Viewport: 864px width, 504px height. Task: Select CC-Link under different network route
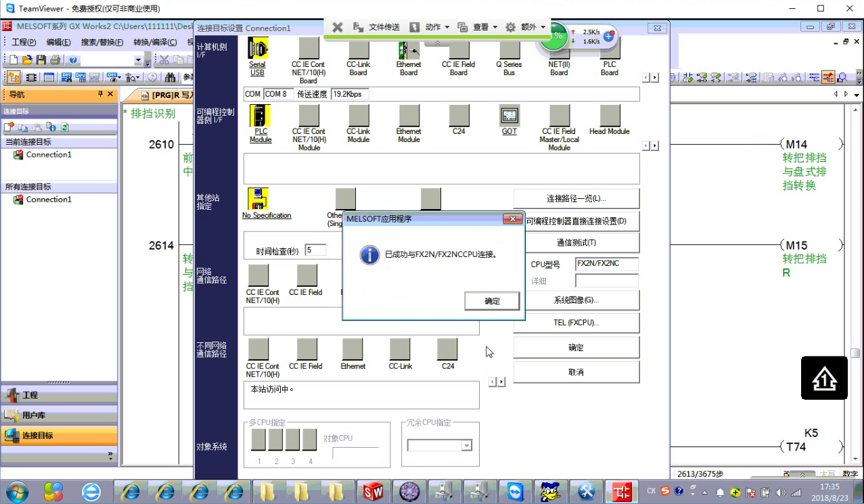tap(400, 349)
